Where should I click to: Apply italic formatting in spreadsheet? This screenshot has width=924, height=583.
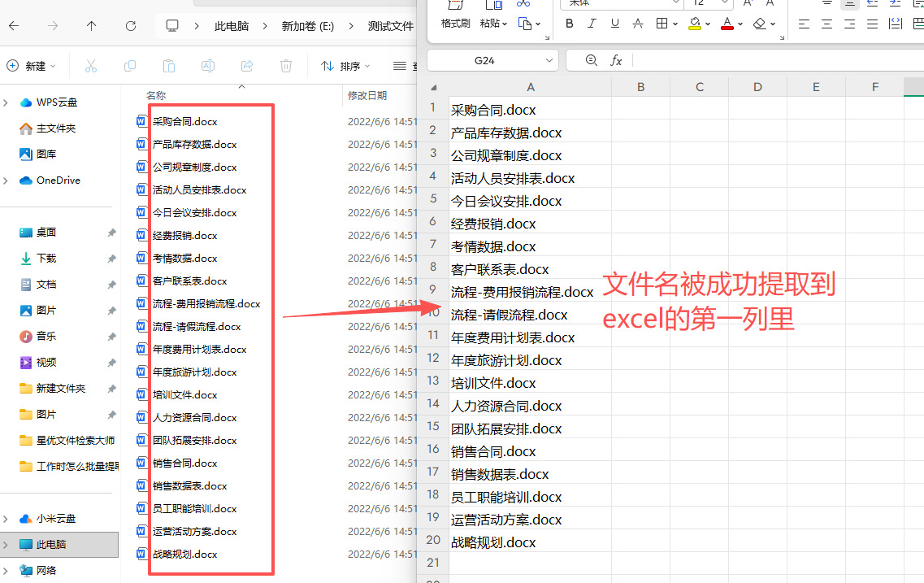[592, 24]
